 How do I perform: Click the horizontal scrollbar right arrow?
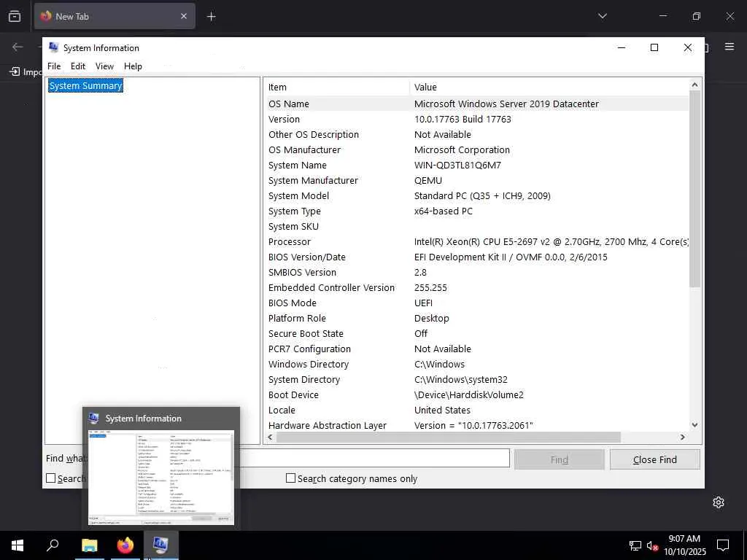[x=683, y=437]
